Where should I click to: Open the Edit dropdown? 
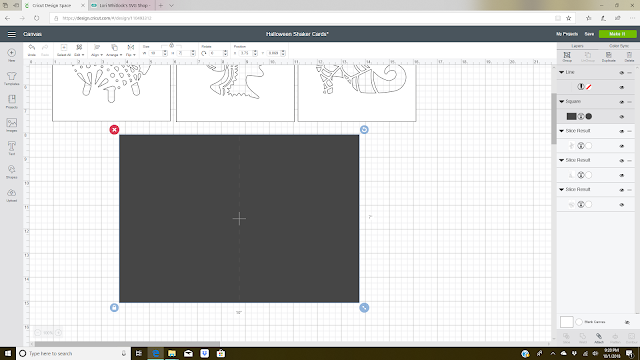tap(79, 50)
